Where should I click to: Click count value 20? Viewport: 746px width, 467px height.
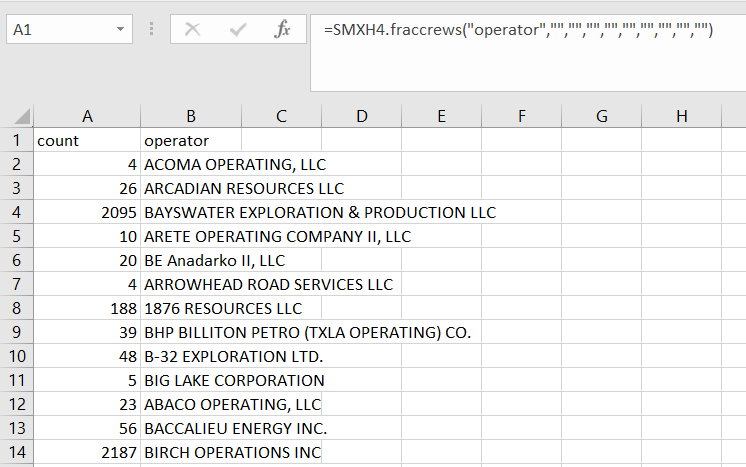click(128, 261)
